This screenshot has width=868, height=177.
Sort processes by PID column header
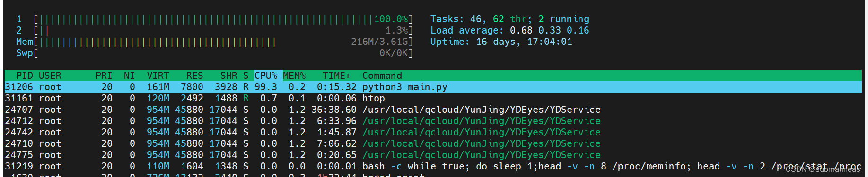(x=24, y=76)
